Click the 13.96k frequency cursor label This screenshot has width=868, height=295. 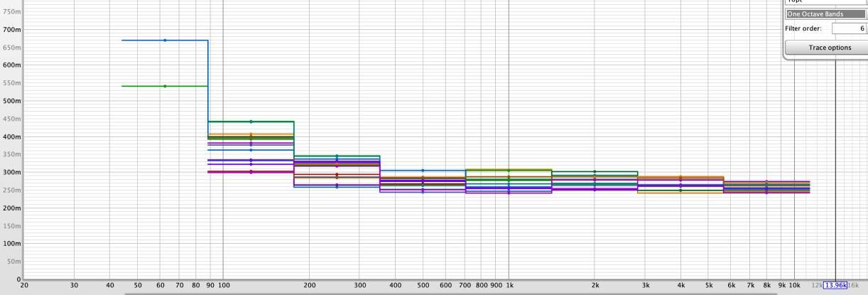[x=835, y=284]
